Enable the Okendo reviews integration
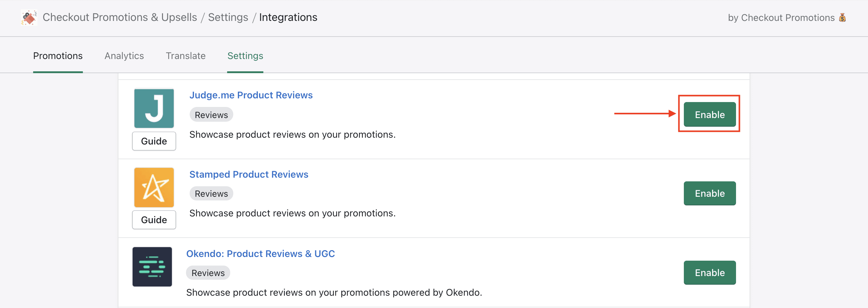The height and width of the screenshot is (308, 868). click(x=709, y=273)
